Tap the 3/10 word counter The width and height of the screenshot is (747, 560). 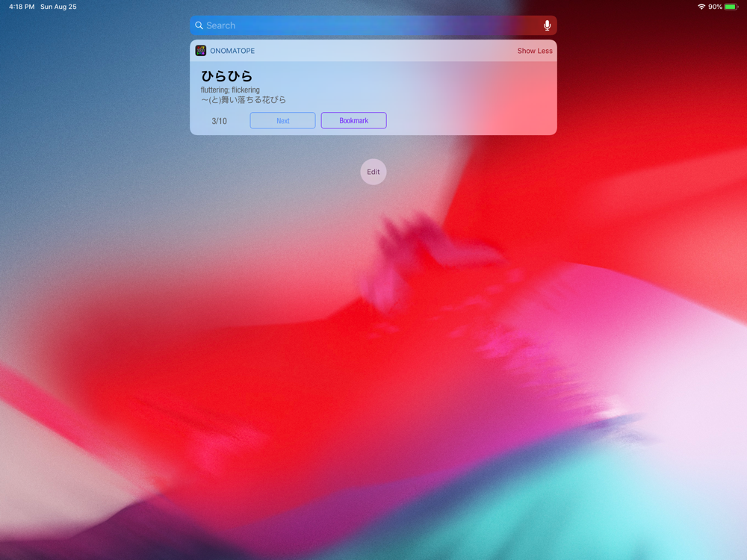coord(219,121)
